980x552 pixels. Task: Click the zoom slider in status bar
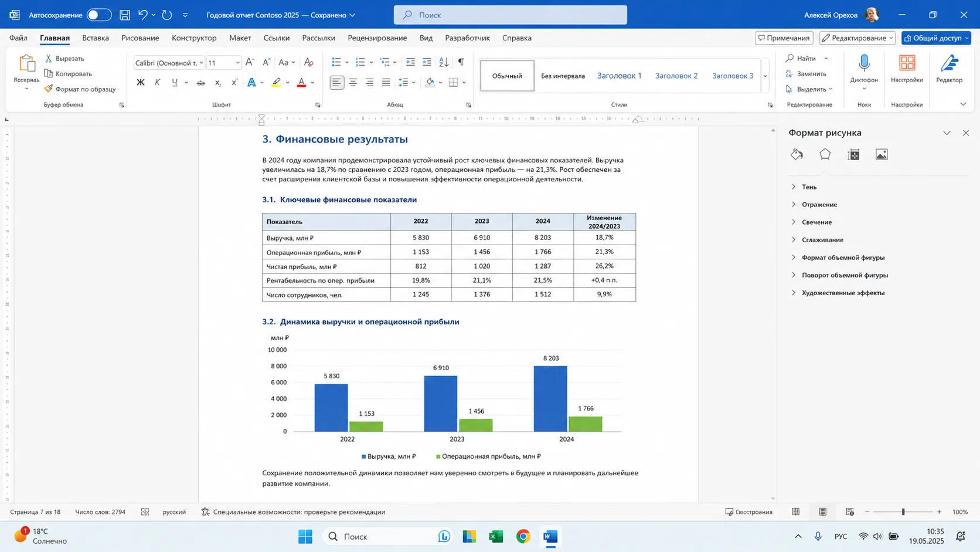coord(903,512)
